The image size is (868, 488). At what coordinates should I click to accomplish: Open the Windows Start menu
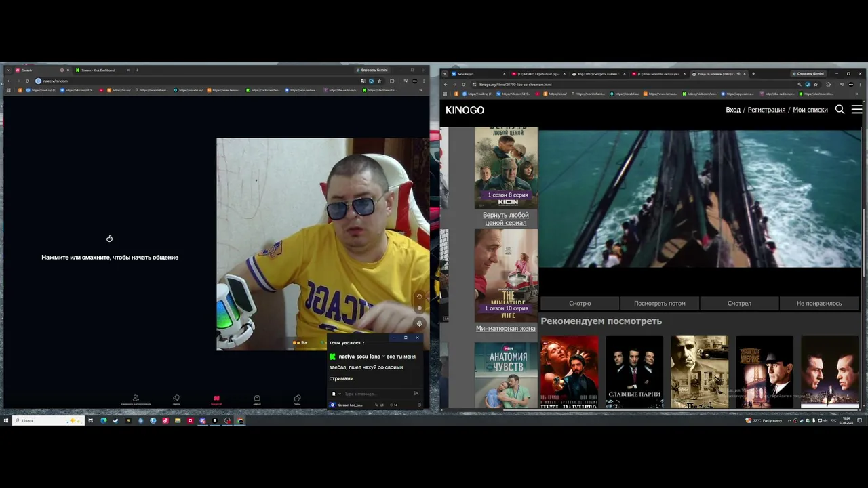(6, 420)
